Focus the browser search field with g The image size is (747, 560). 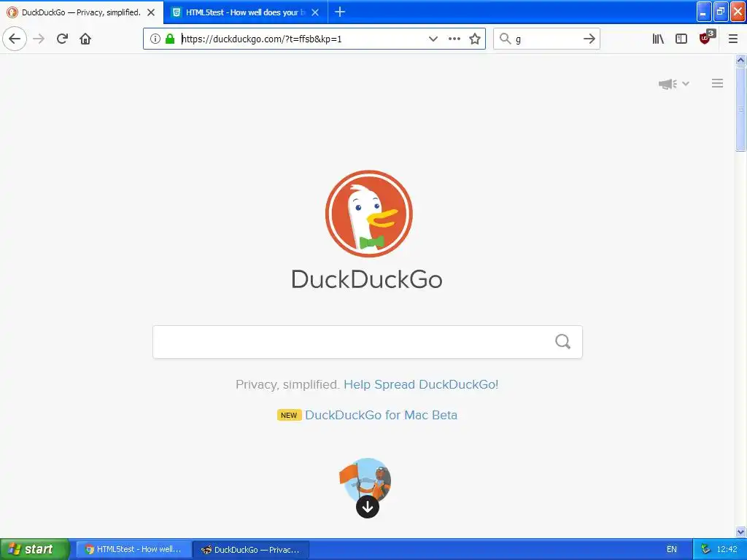point(547,39)
